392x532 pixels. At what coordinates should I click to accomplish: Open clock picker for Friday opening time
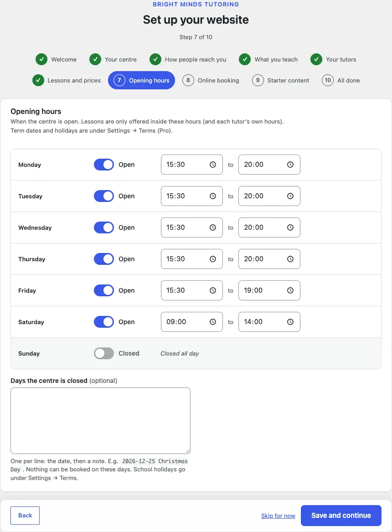tap(212, 290)
